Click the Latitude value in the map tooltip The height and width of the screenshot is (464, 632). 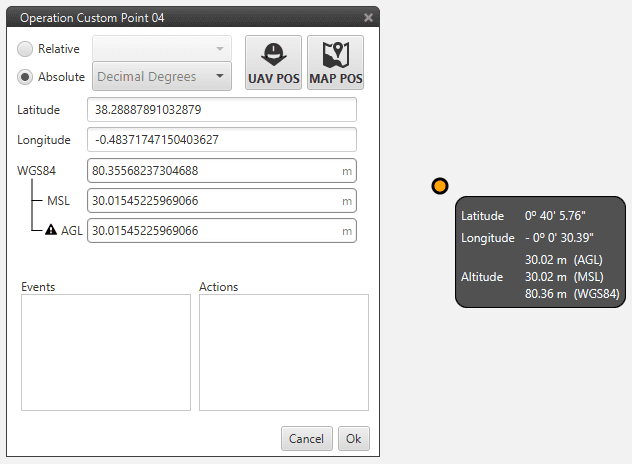point(555,216)
